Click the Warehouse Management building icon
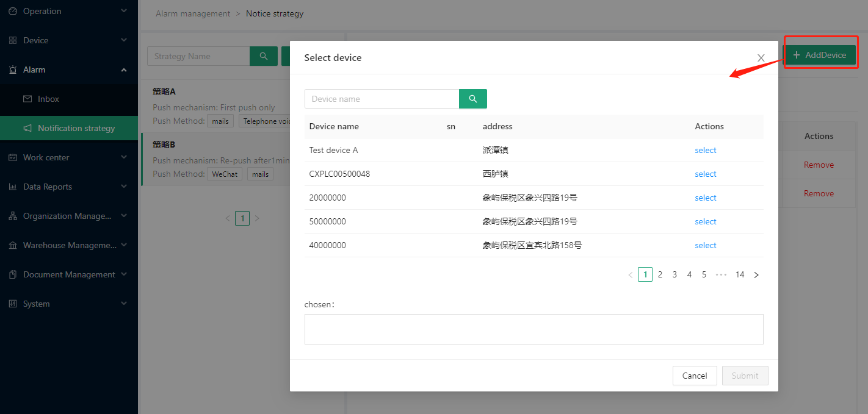 click(x=13, y=245)
